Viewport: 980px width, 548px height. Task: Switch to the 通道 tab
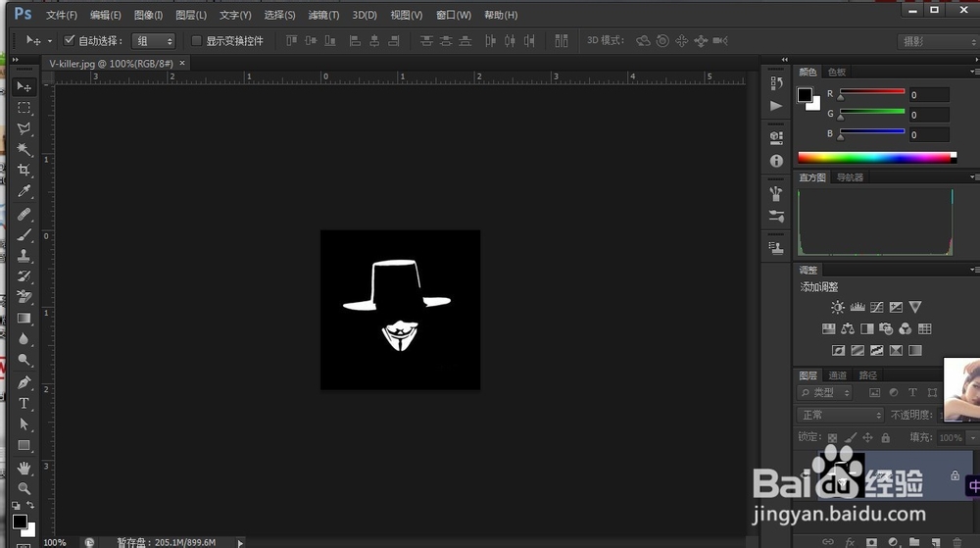click(x=837, y=374)
